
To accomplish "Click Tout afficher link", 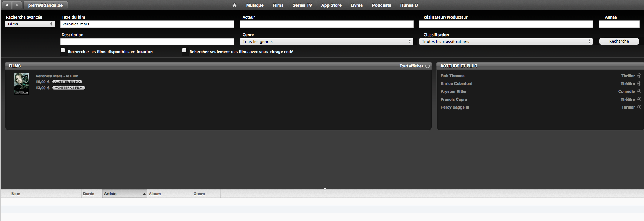I will point(411,66).
